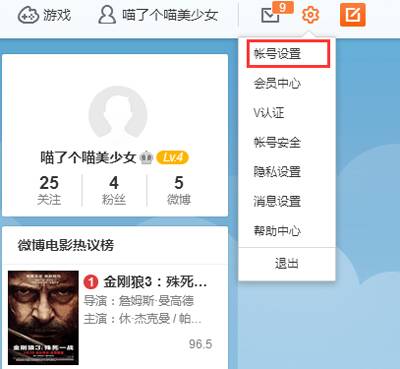
Task: Choose V认证 in the settings menu
Action: (269, 113)
